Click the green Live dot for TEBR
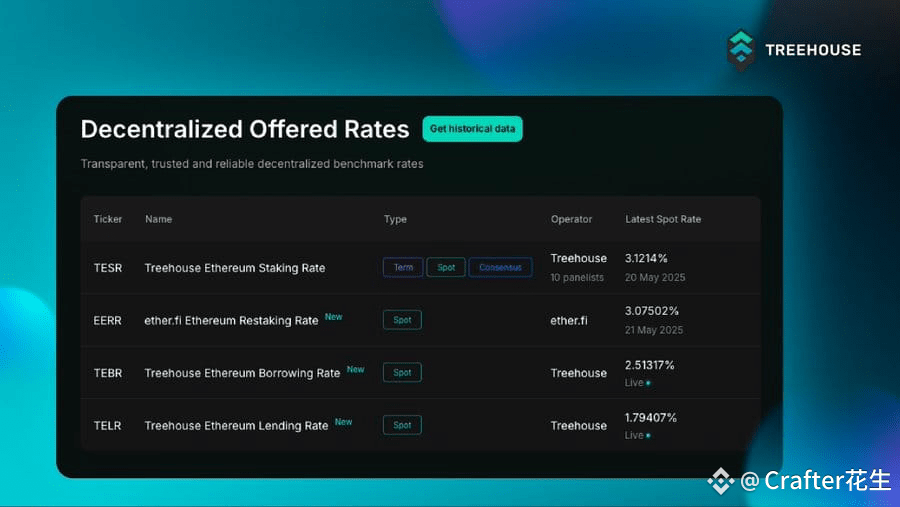 point(648,383)
